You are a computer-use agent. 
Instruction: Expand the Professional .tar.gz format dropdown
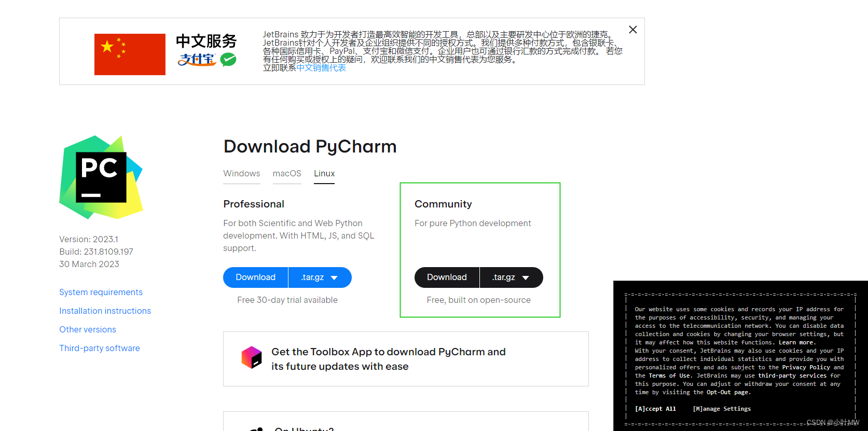pos(320,277)
